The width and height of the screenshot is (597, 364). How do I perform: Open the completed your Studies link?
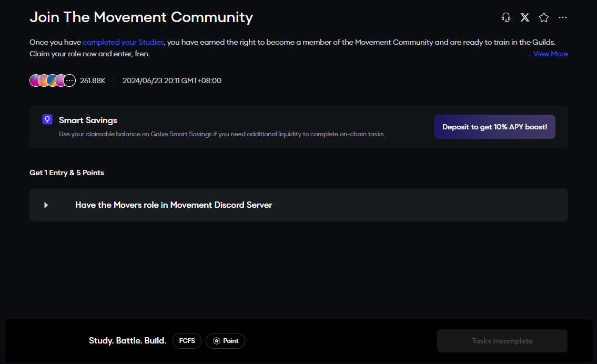click(123, 42)
